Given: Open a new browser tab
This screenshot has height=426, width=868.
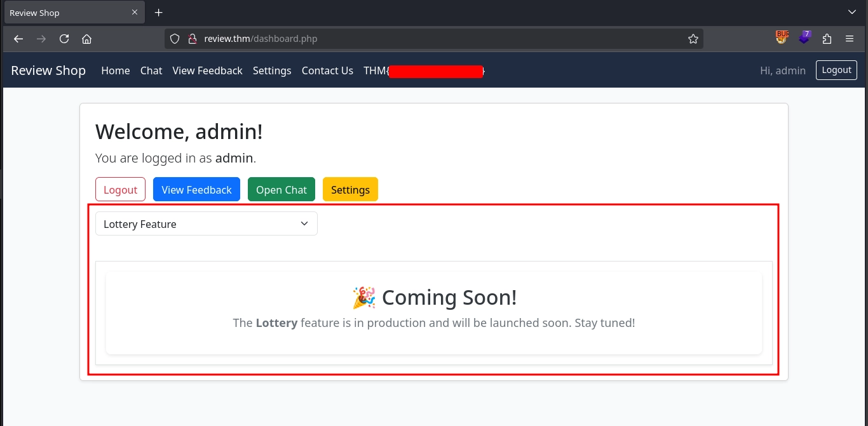Looking at the screenshot, I should [x=159, y=13].
